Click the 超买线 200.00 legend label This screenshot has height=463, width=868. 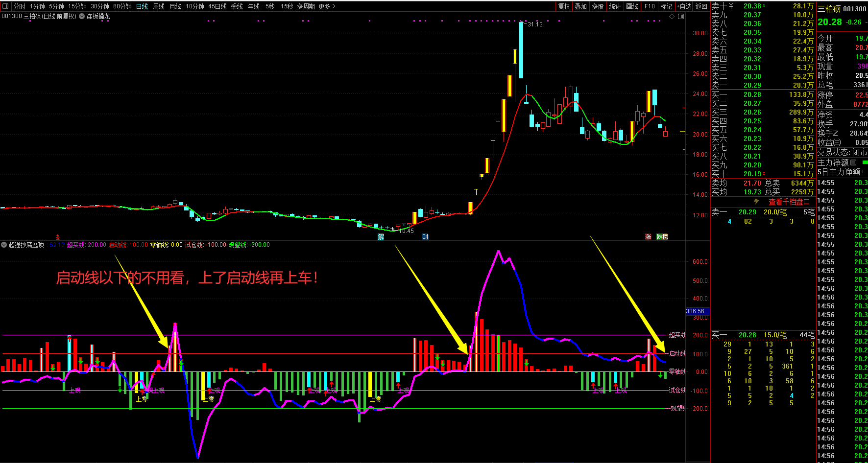pyautogui.click(x=87, y=245)
